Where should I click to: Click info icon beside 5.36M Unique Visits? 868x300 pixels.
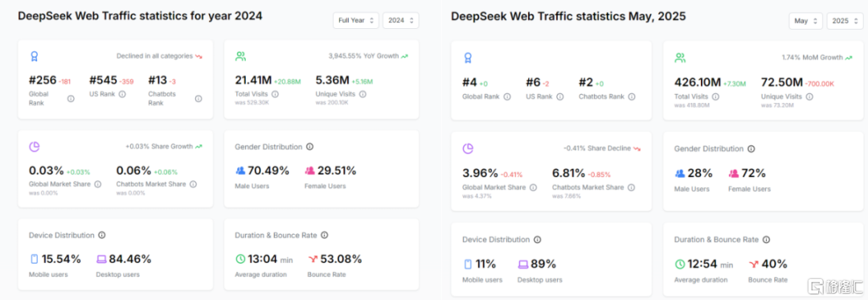[362, 94]
